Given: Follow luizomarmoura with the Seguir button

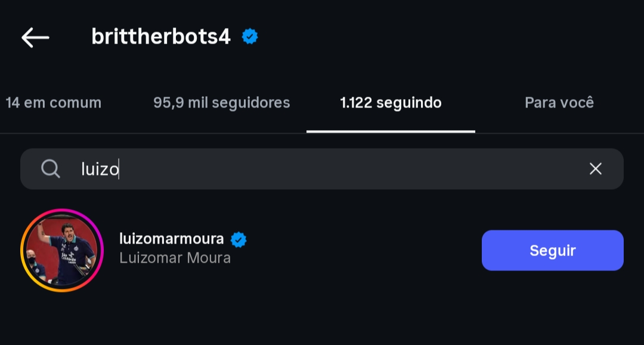Looking at the screenshot, I should [x=552, y=250].
